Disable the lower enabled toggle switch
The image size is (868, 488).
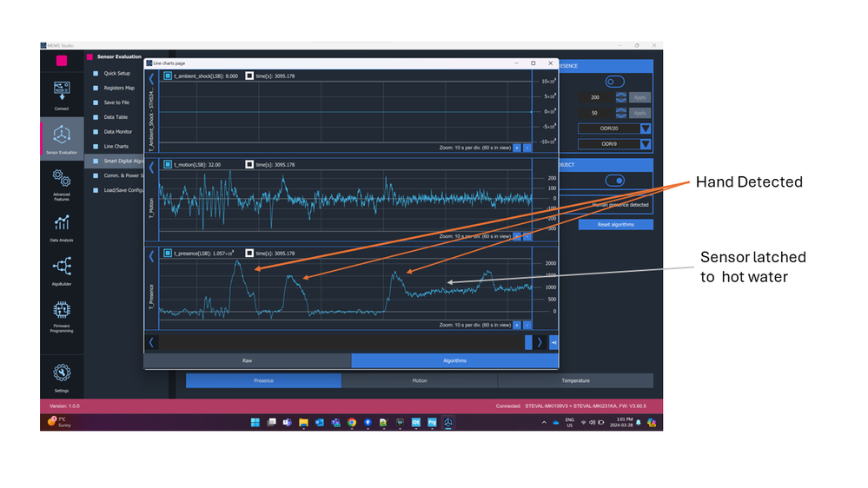(x=614, y=181)
